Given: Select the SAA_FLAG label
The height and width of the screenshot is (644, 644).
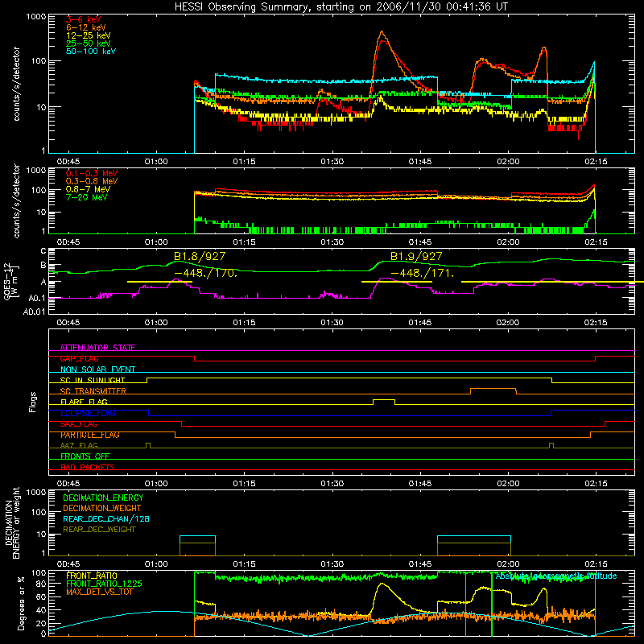Looking at the screenshot, I should pos(79,423).
